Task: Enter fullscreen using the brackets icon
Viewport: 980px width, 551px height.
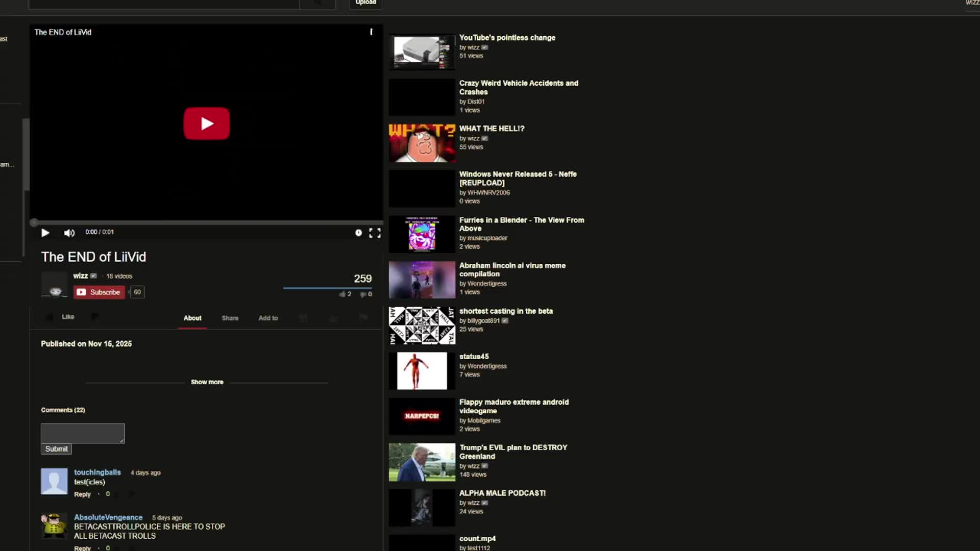Action: 375,233
